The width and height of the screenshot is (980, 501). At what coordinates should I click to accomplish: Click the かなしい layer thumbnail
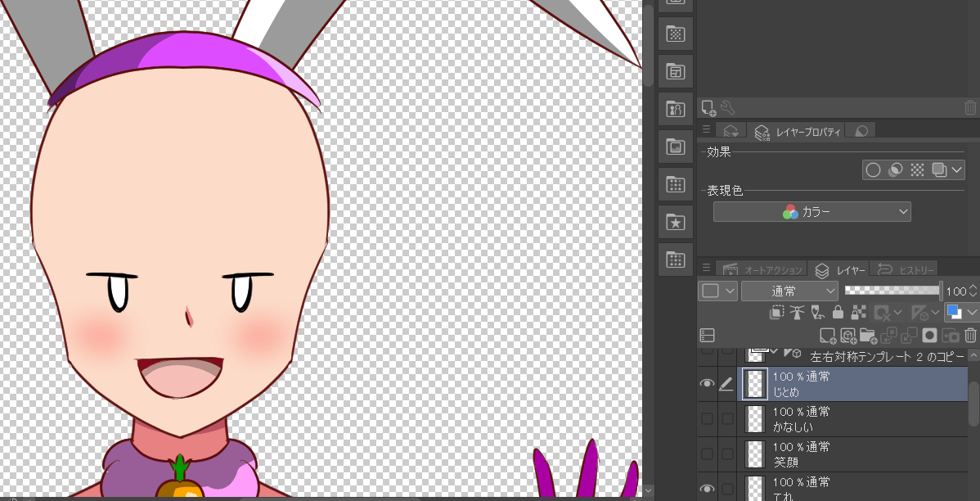[756, 419]
